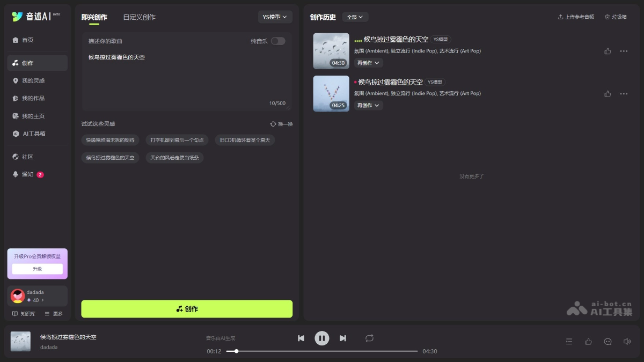The height and width of the screenshot is (362, 644).
Task: Open 我的作品 in the sidebar
Action: pos(33,98)
